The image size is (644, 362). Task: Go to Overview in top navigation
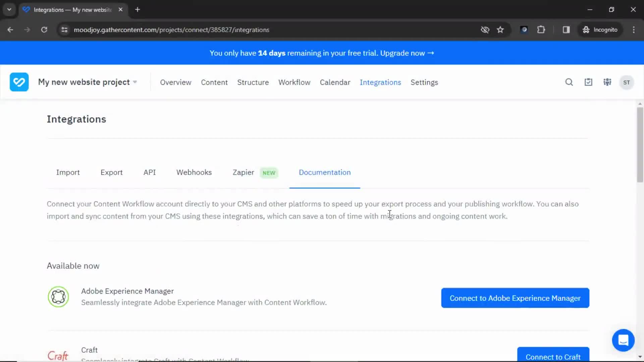(x=175, y=82)
